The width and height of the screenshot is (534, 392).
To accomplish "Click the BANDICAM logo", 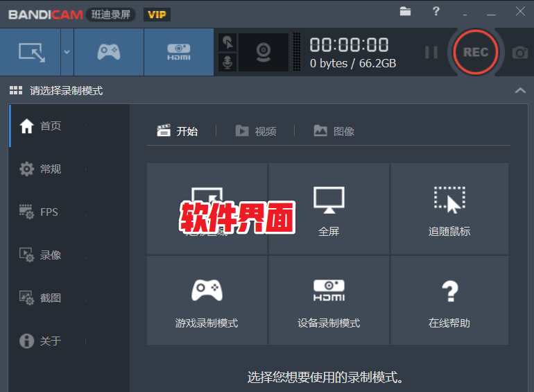I will (46, 15).
